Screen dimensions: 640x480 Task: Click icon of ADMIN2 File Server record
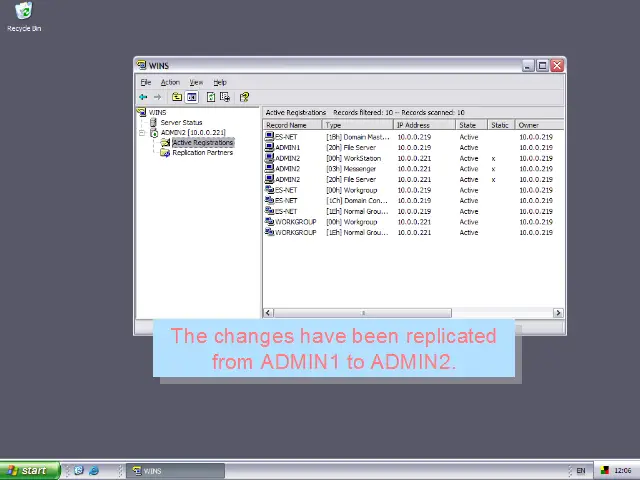coord(269,179)
